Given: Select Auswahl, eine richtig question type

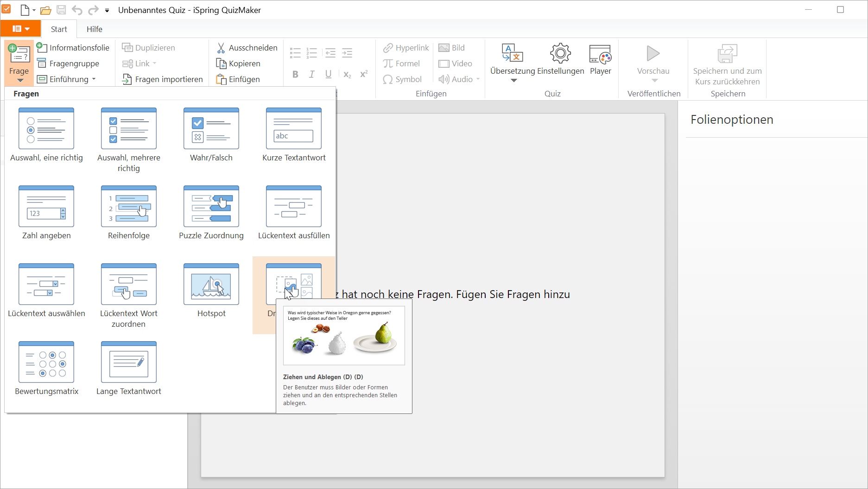Looking at the screenshot, I should pos(46,129).
